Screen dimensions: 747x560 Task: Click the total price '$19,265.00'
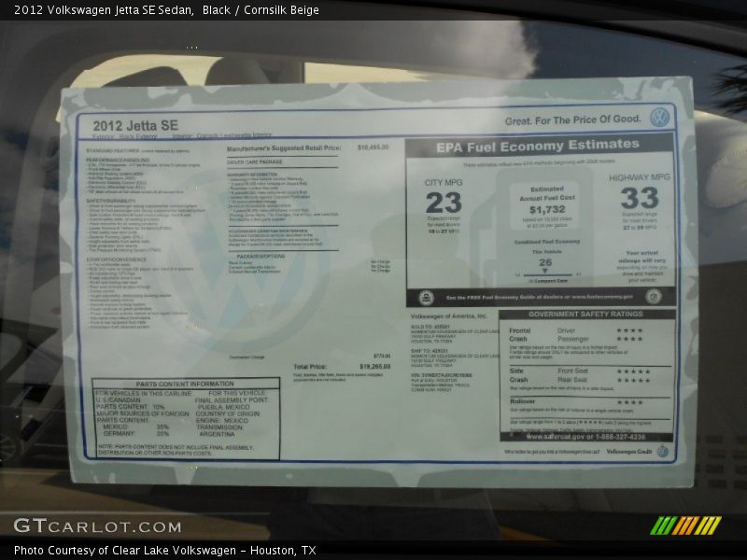pyautogui.click(x=375, y=367)
